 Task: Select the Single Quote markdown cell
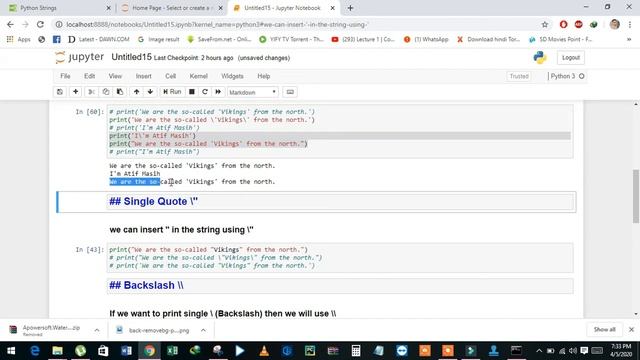click(340, 202)
